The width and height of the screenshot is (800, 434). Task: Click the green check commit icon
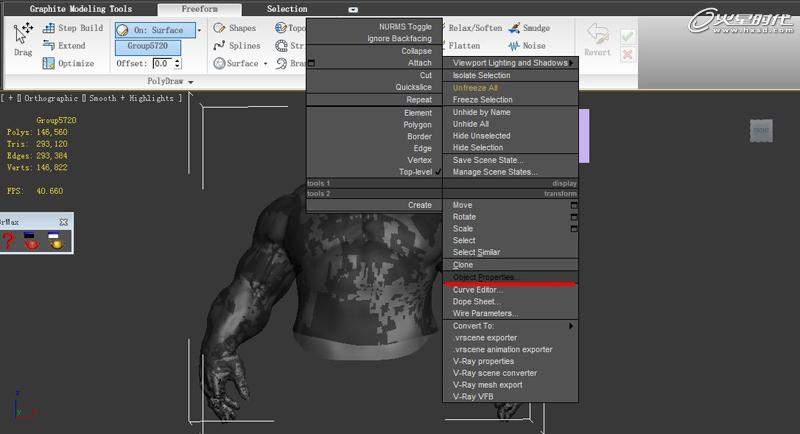point(628,36)
